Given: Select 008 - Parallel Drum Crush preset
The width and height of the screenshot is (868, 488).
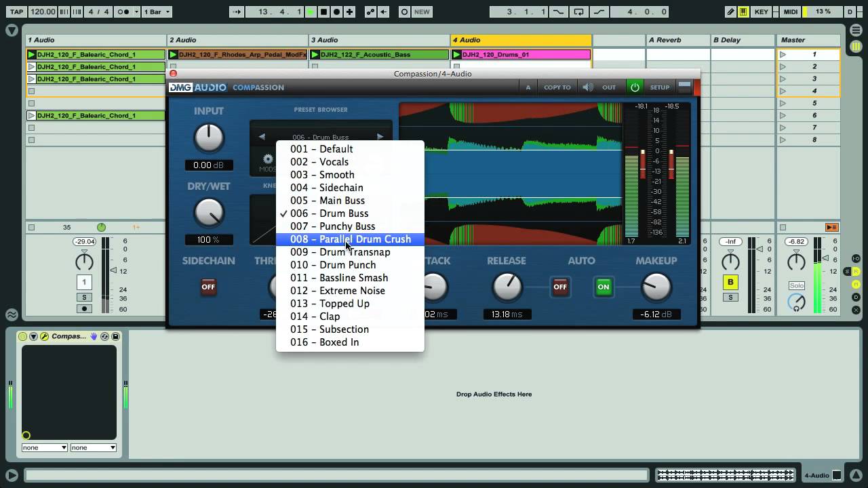Looking at the screenshot, I should coord(350,239).
